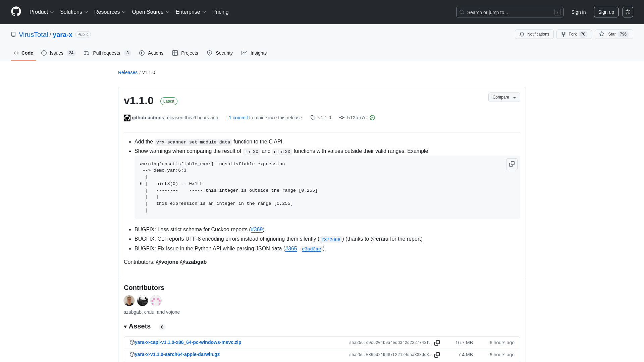Click package icon of windows-msvc zip
Viewport: 644px width, 362px height.
[x=132, y=342]
